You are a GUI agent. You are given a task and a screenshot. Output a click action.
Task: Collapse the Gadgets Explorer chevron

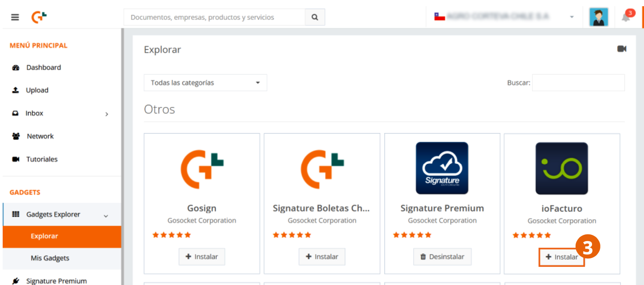tap(106, 216)
